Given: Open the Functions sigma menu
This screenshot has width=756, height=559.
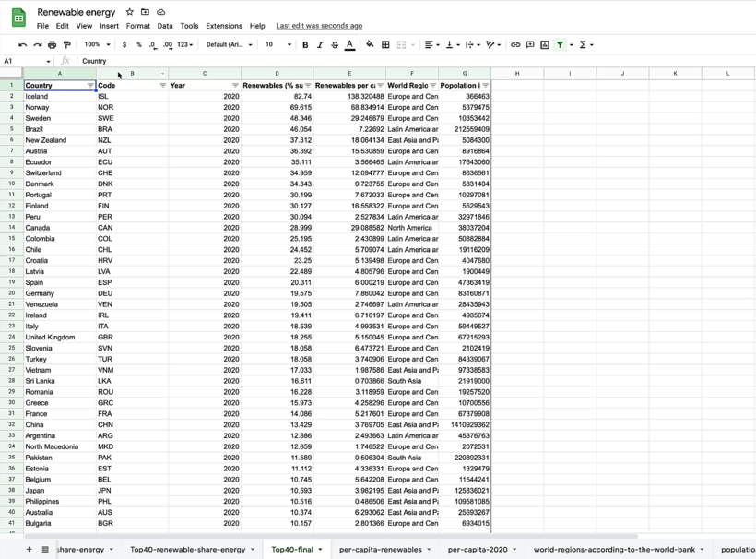Looking at the screenshot, I should pos(586,45).
